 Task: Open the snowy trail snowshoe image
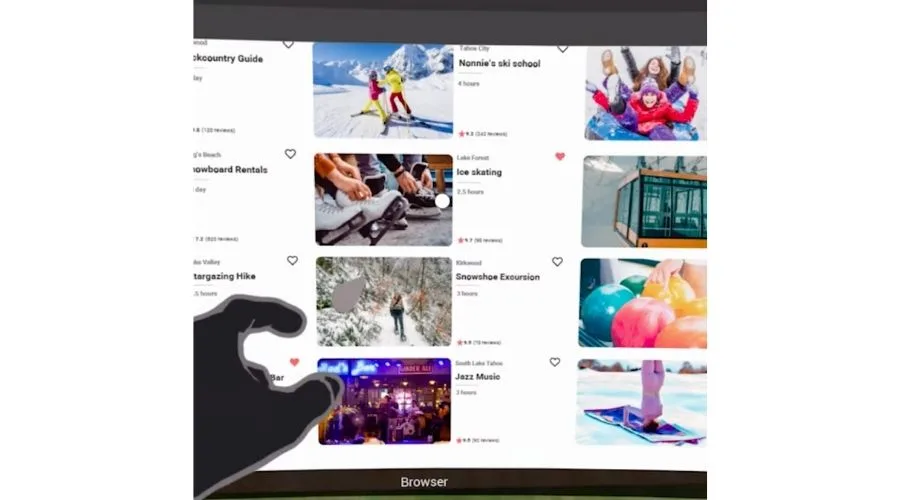[x=384, y=301]
